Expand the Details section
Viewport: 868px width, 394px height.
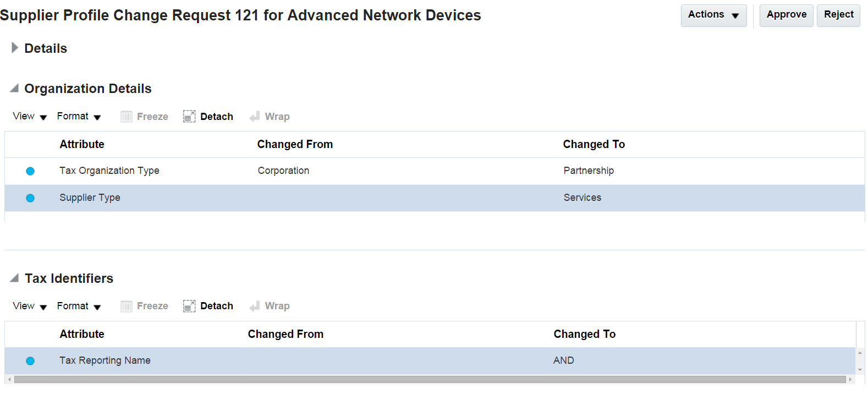click(x=15, y=48)
